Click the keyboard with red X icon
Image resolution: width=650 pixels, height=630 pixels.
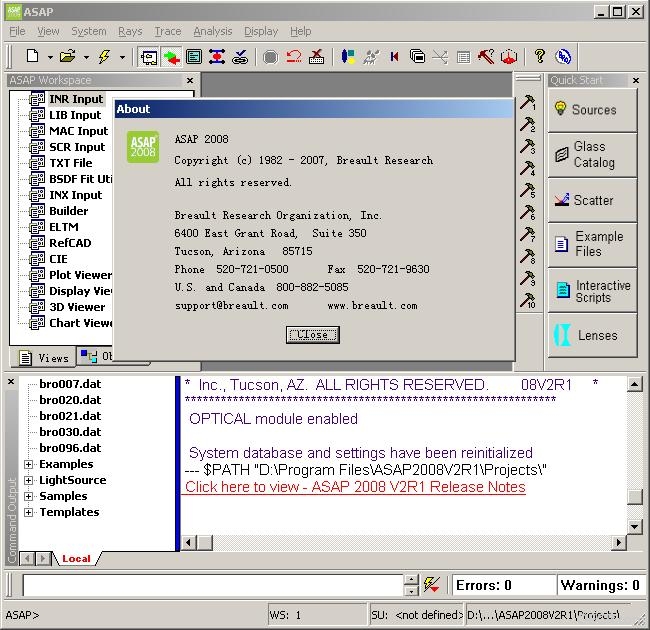[x=316, y=56]
